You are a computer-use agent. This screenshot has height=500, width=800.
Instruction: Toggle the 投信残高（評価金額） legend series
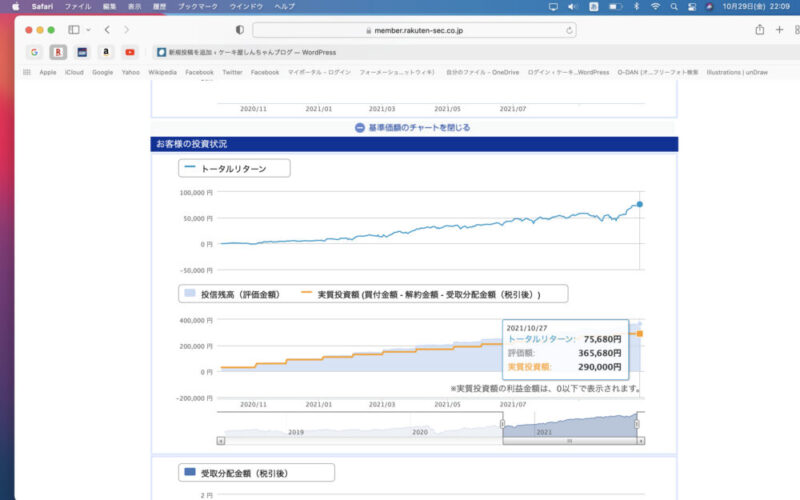coord(232,294)
